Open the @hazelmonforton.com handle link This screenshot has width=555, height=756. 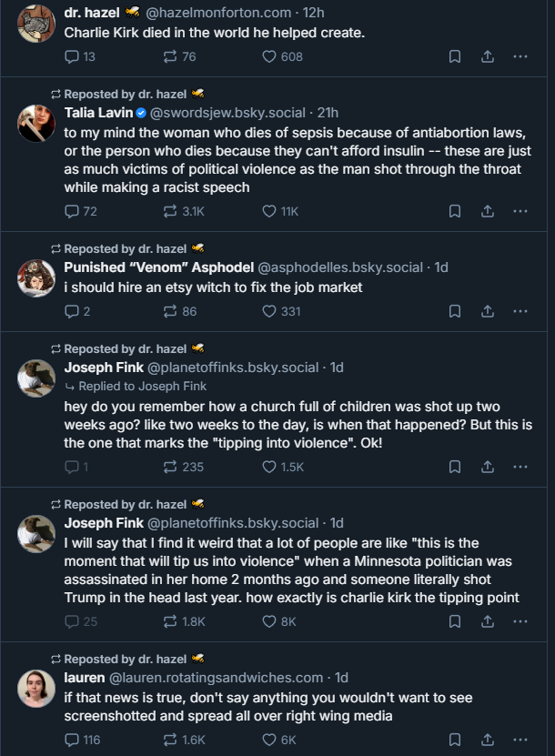tap(218, 13)
